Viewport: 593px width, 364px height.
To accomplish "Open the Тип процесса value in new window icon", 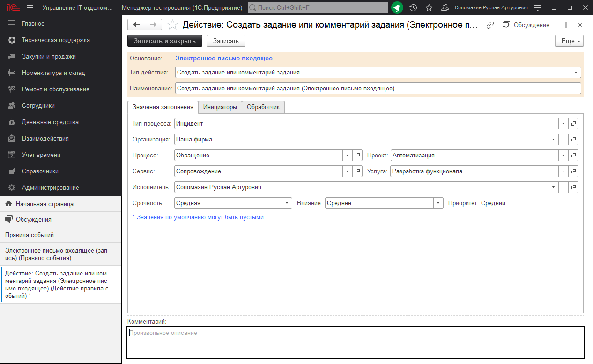I will 573,123.
